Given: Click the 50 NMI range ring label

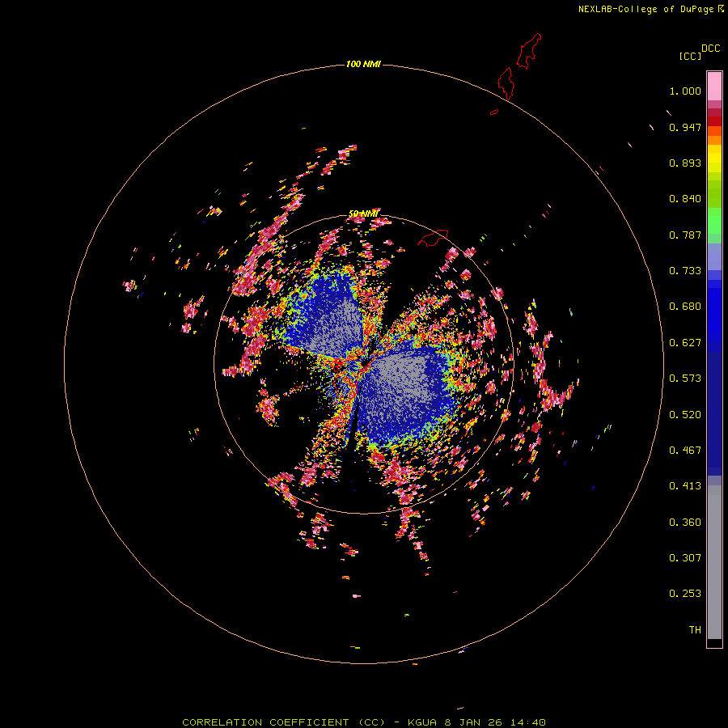Looking at the screenshot, I should point(363,214).
